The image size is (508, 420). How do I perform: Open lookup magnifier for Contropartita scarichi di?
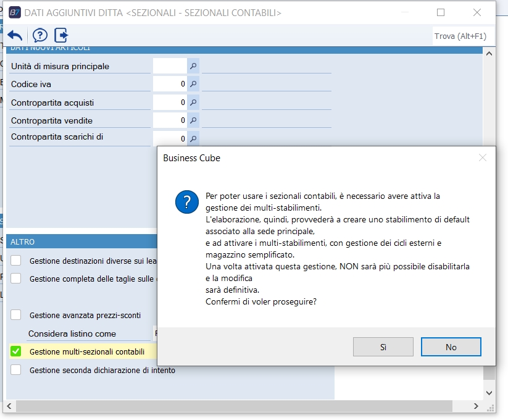(193, 139)
